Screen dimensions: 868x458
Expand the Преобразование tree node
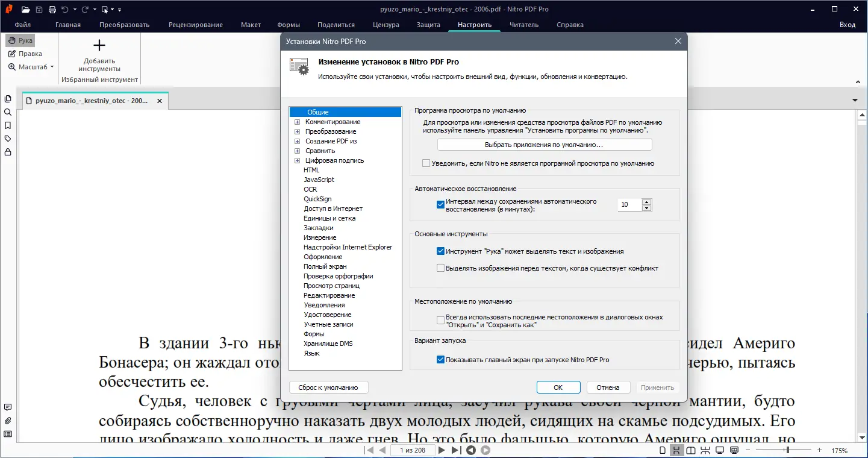(297, 131)
